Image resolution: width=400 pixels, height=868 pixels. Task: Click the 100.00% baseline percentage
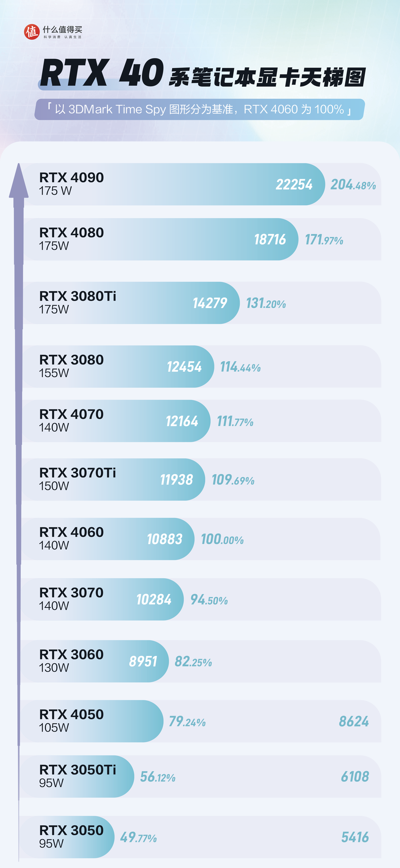222,539
